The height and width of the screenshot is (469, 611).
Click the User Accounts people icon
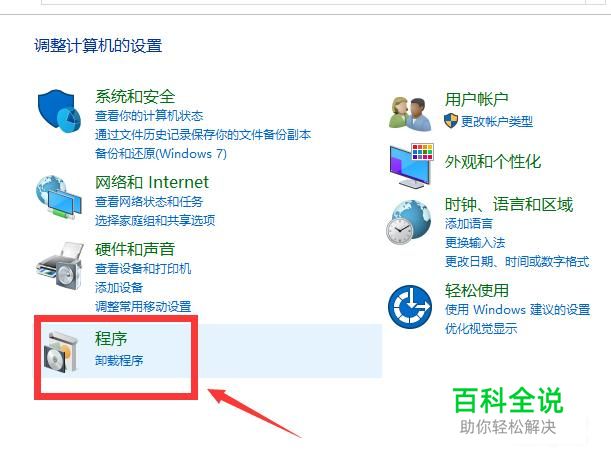click(410, 114)
